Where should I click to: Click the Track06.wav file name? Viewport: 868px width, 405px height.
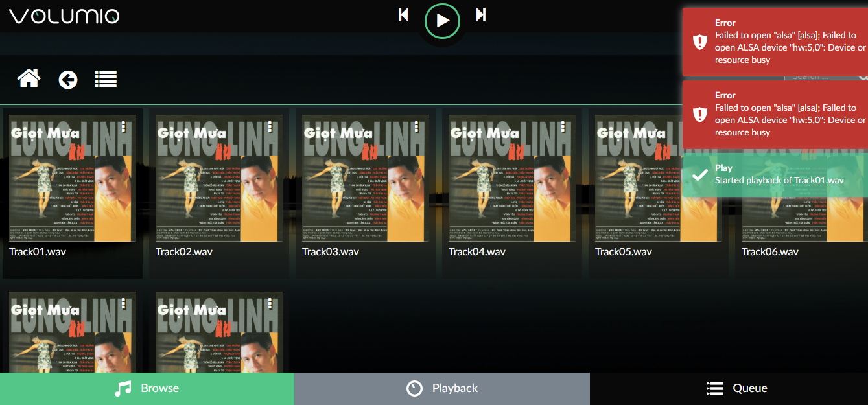(770, 251)
